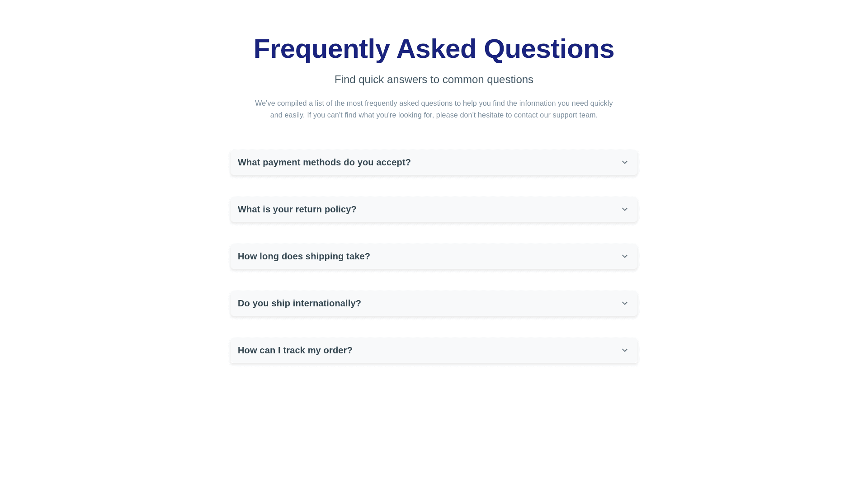Click the 'Find quick answers' subtitle
The height and width of the screenshot is (488, 868).
(434, 80)
